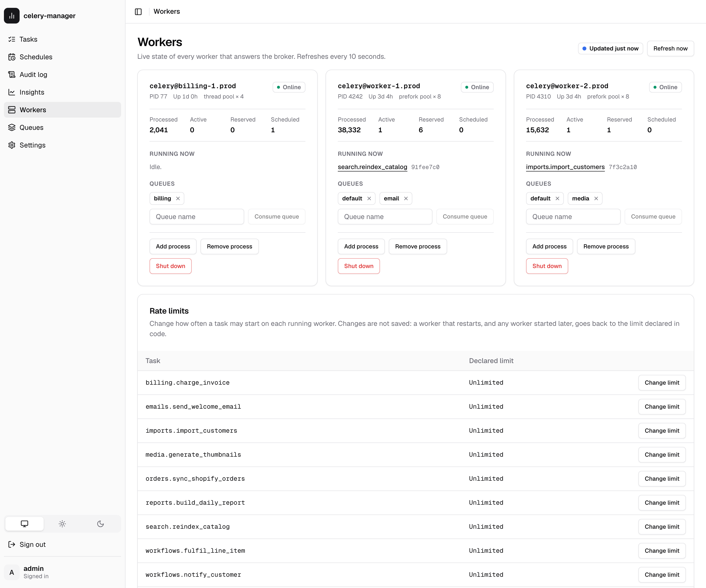The height and width of the screenshot is (588, 706).
Task: Click the Refresh now button
Action: (x=670, y=48)
